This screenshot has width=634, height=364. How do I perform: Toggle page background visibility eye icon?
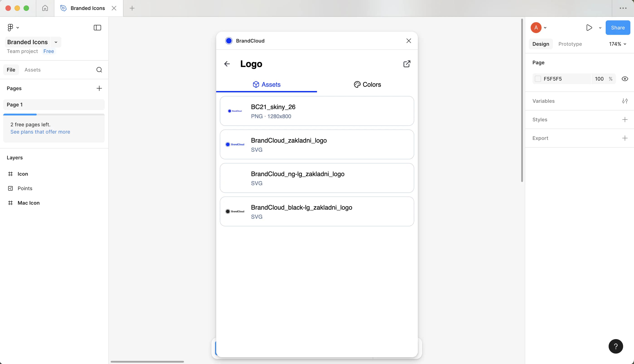coord(624,79)
